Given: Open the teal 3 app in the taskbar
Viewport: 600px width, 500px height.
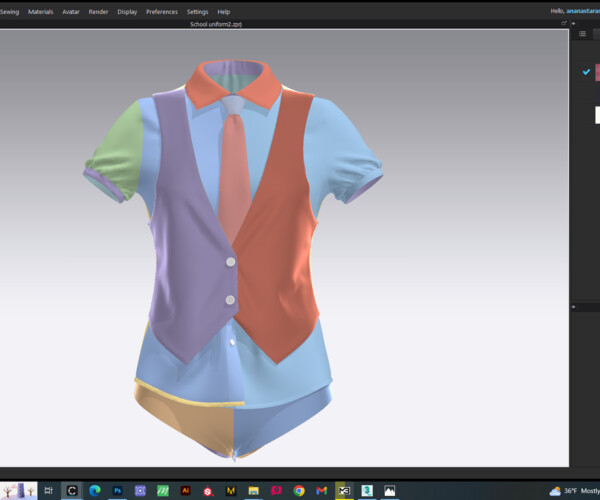Looking at the screenshot, I should point(367,490).
